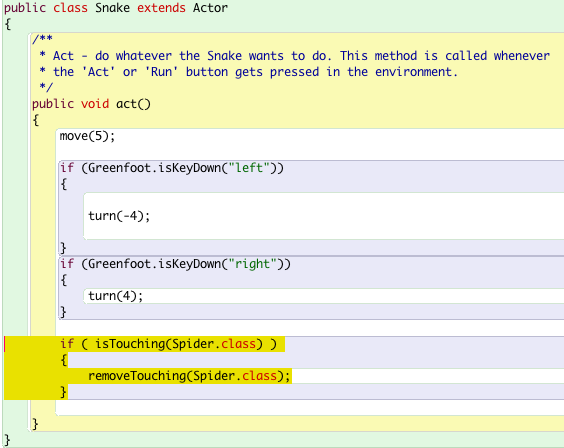Click the turn(4); statement
The width and height of the screenshot is (564, 448).
115,296
